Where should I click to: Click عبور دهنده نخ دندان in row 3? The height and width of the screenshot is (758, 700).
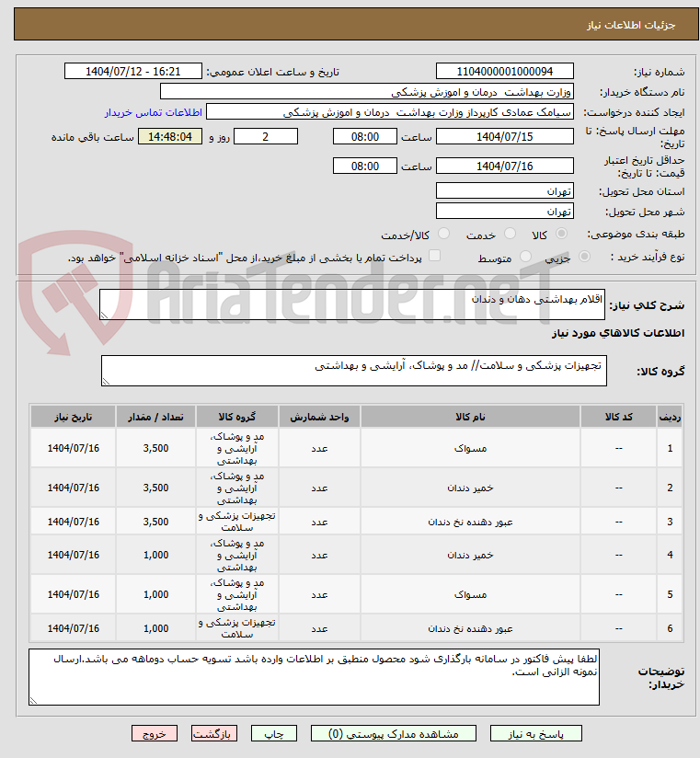click(470, 523)
